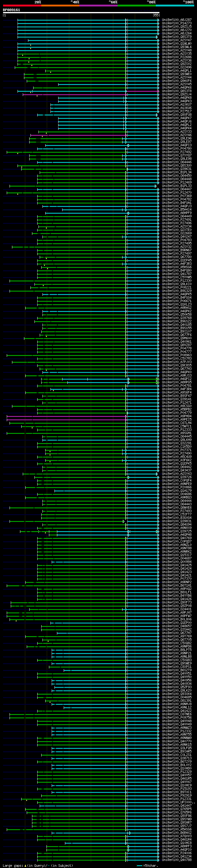Image resolution: width=197 pixels, height=868 pixels.
Task: Select the UniRef100_P07369 entry
Action: 177,196
